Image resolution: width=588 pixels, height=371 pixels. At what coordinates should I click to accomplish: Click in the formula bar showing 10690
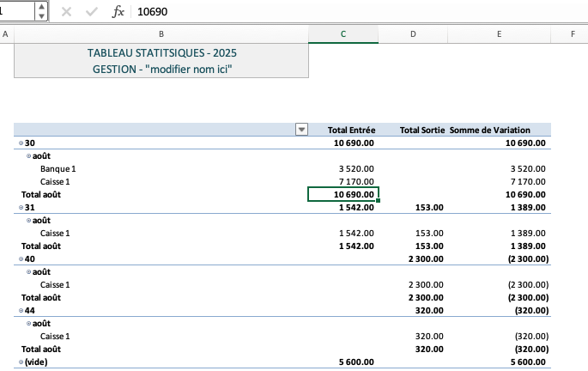343,12
